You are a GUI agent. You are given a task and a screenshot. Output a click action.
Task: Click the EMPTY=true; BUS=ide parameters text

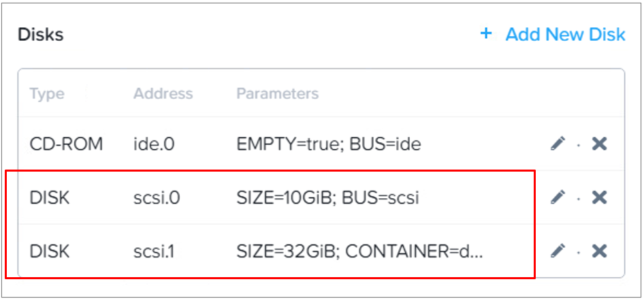329,144
